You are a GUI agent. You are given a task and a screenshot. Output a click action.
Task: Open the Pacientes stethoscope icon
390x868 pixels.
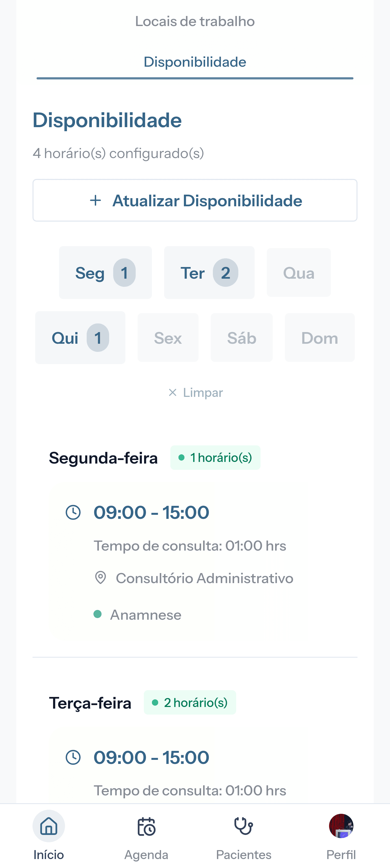[x=243, y=826]
